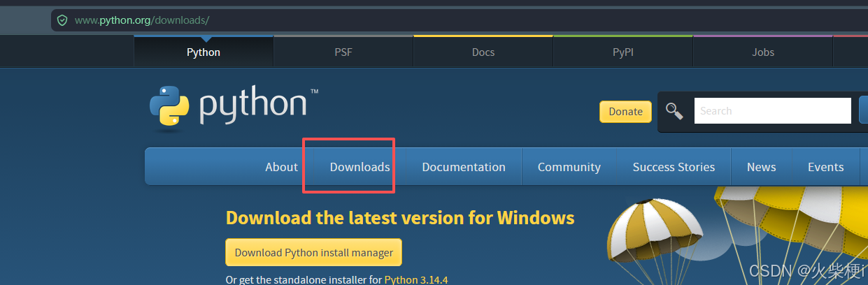This screenshot has width=868, height=285.
Task: Open the Docs top tab
Action: coord(483,52)
